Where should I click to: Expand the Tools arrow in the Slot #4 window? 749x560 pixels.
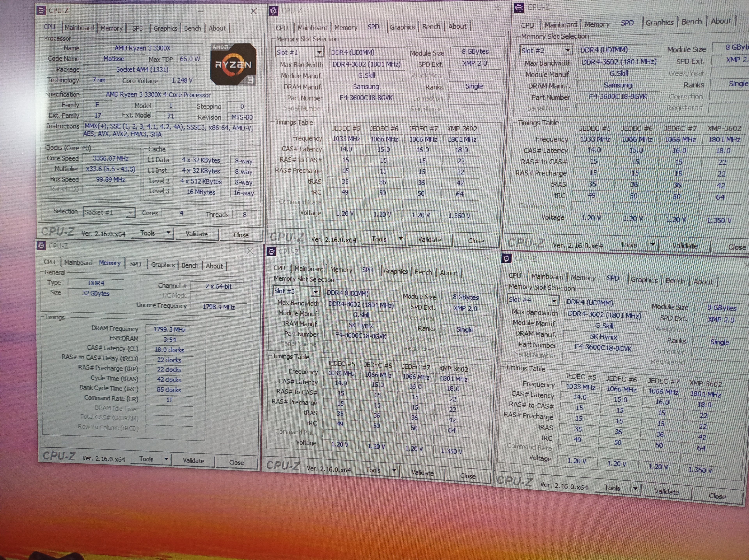pyautogui.click(x=635, y=488)
